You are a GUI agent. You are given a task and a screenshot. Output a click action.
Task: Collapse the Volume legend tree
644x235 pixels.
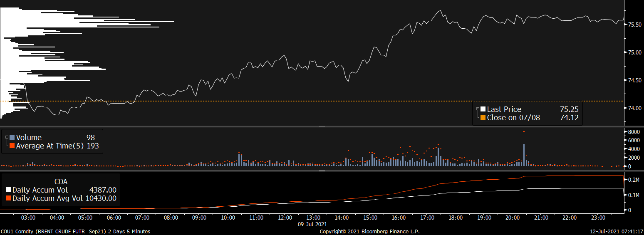click(x=6, y=137)
